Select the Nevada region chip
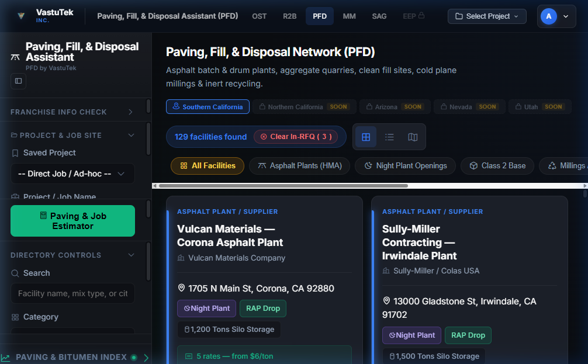588x364 pixels. pos(469,107)
